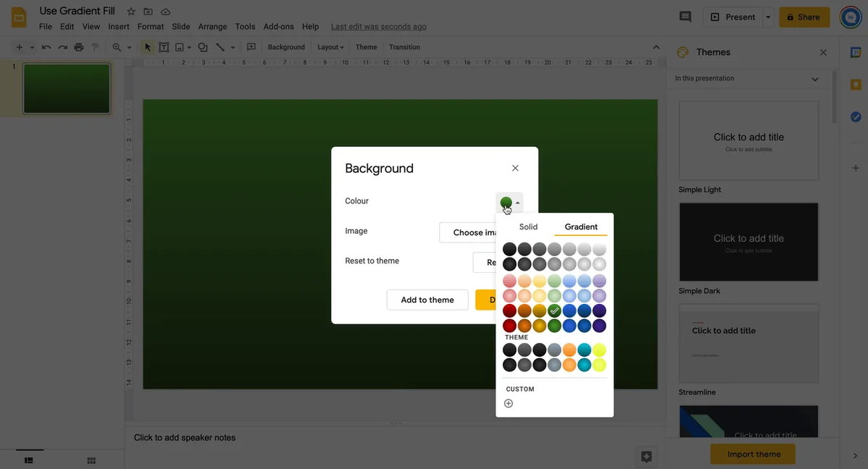The width and height of the screenshot is (868, 469).
Task: Switch to the Solid colour tab
Action: tap(528, 227)
